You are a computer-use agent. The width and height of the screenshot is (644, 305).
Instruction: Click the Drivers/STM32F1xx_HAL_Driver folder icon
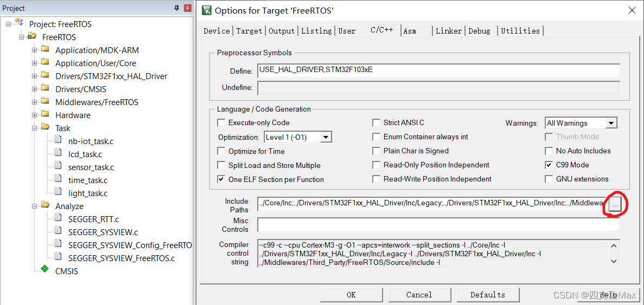tap(45, 76)
